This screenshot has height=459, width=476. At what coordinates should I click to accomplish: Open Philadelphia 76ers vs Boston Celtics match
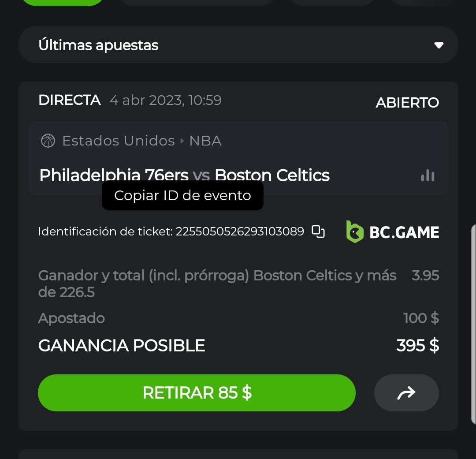184,175
